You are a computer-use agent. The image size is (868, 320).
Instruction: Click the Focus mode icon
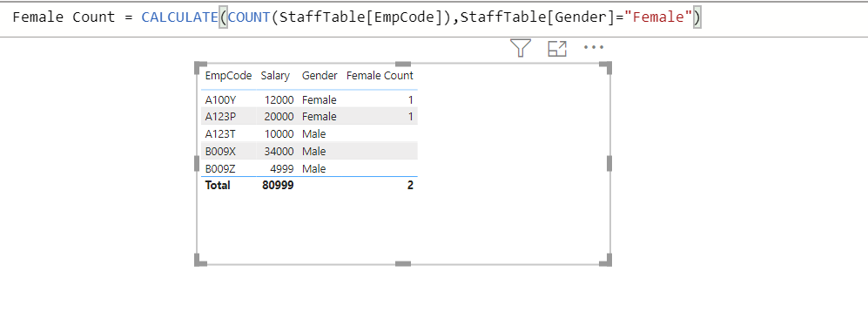pos(557,49)
